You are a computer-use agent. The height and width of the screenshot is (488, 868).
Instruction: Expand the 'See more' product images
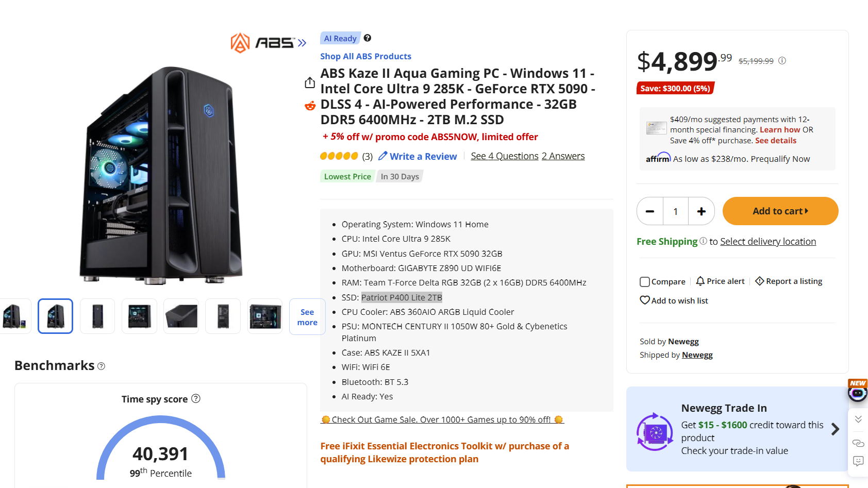307,316
